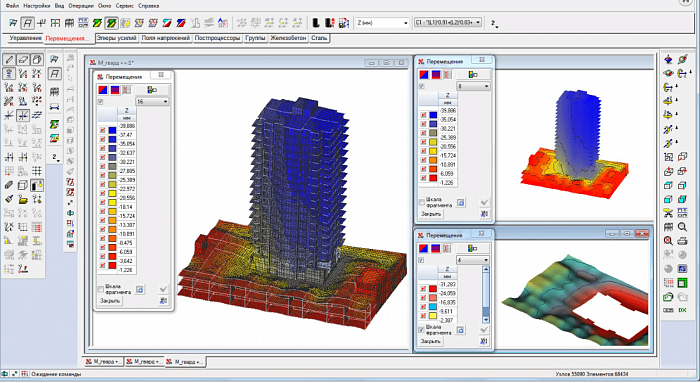This screenshot has height=383, width=700.
Task: Open the Z (мм) direction dropdown
Action: click(382, 22)
